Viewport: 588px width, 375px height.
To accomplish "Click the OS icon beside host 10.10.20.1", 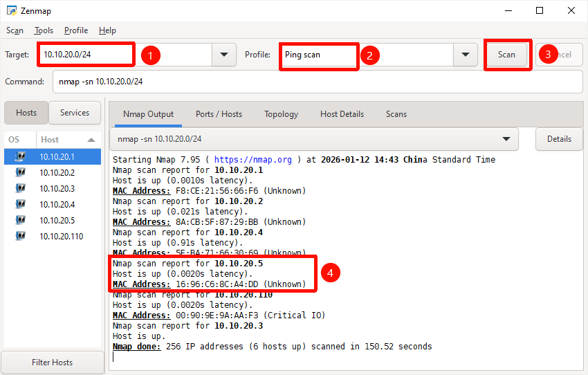I will (20, 157).
